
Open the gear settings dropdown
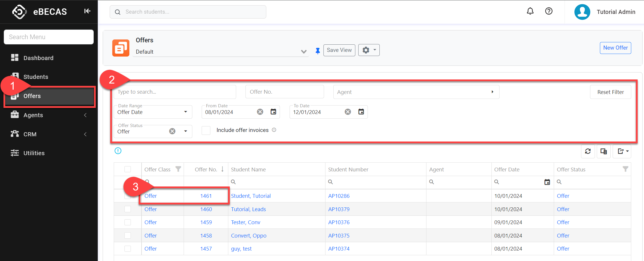[x=369, y=50]
